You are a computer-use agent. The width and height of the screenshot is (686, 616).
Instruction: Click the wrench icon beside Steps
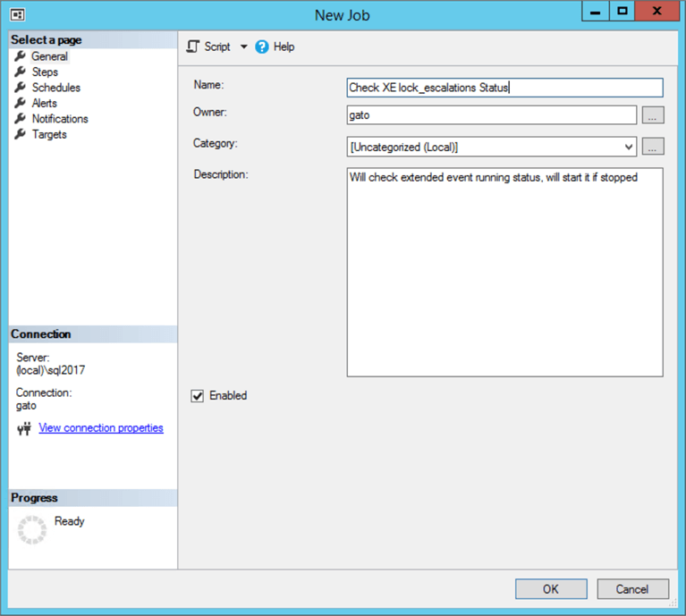(x=21, y=72)
